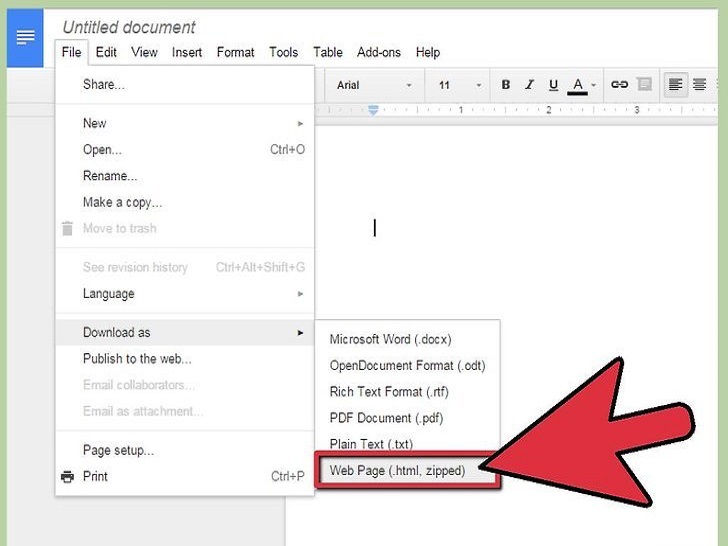Select left align icon
The height and width of the screenshot is (546, 728).
676,85
